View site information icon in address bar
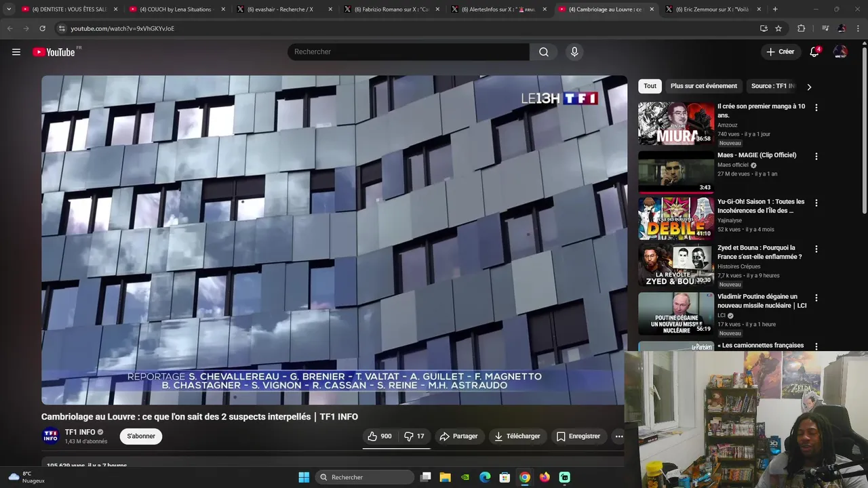 point(62,28)
